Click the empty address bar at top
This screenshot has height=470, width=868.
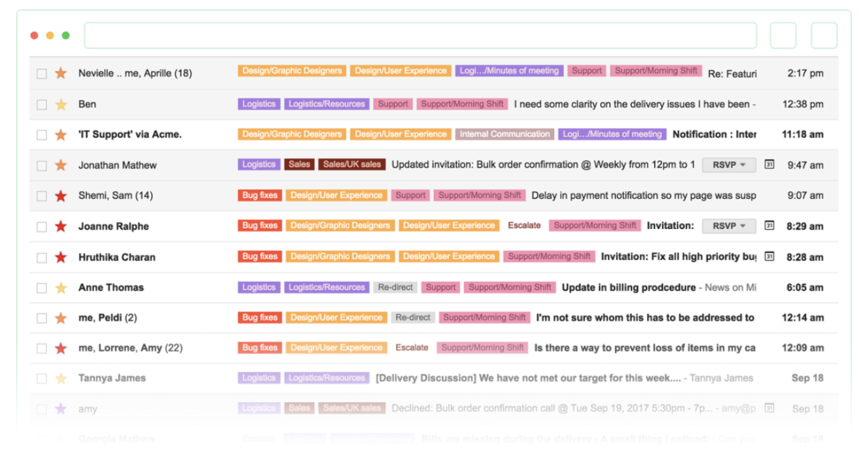pos(420,36)
